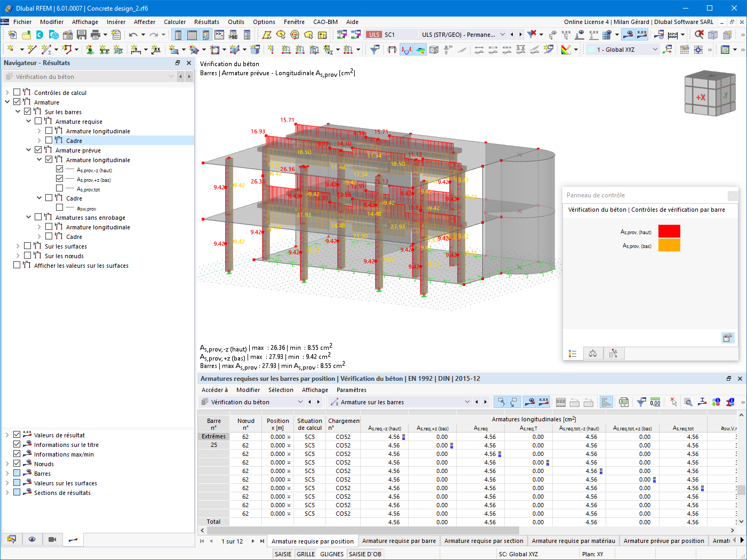The height and width of the screenshot is (560, 747).
Task: Uncheck the As,prov,-z (haut) checkbox
Action: click(x=60, y=170)
